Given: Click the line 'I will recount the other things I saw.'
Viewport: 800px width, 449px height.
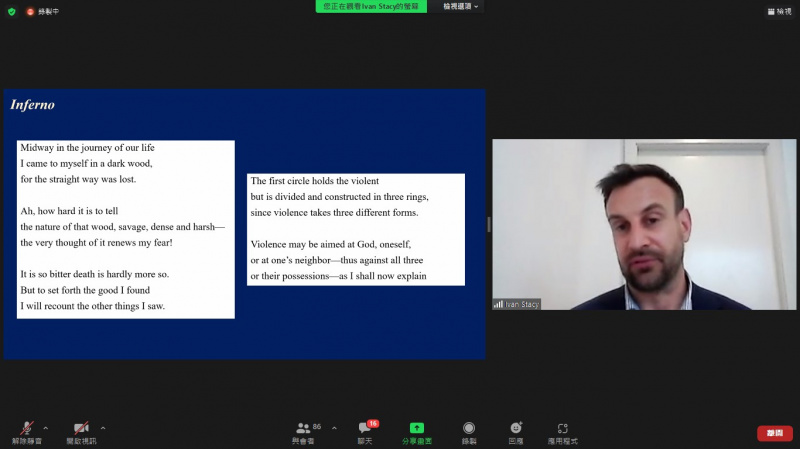Looking at the screenshot, I should (x=92, y=306).
